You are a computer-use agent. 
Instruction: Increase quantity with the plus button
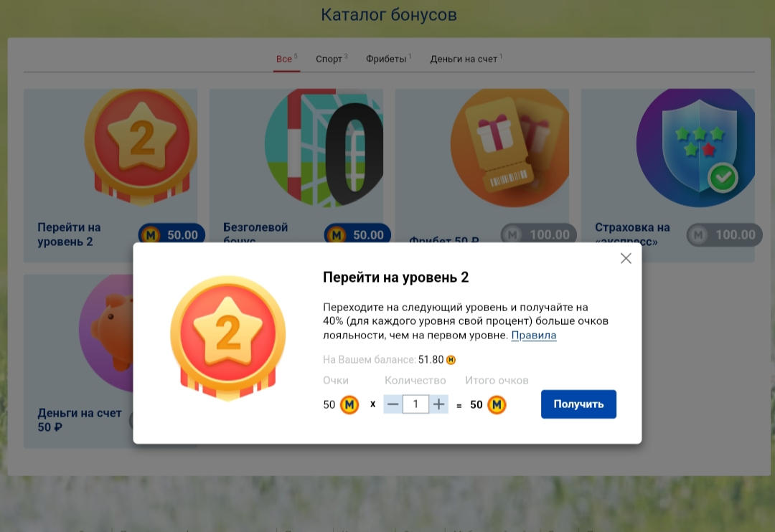coord(439,404)
